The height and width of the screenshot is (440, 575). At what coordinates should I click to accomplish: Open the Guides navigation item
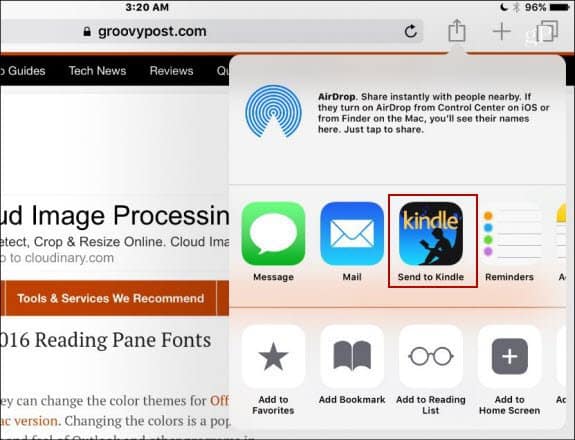(x=23, y=71)
